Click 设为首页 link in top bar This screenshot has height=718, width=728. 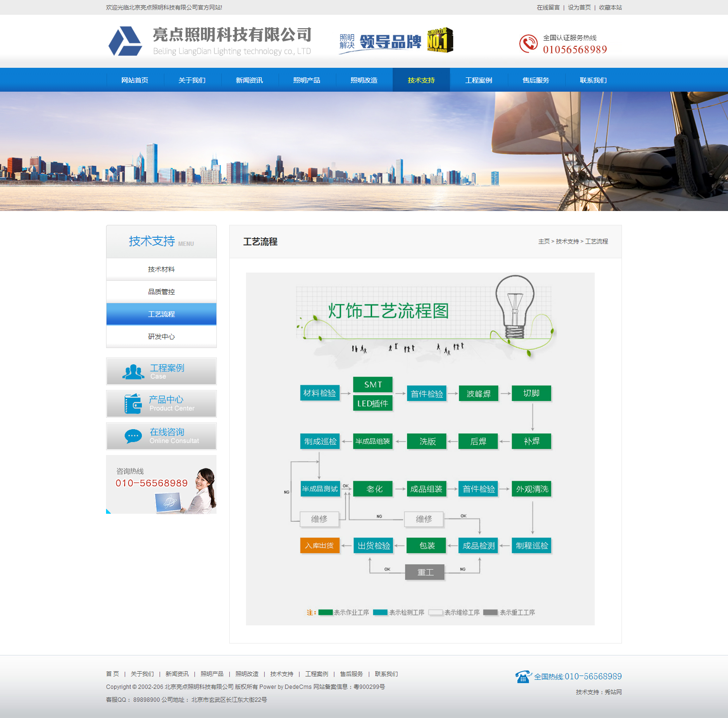579,8
